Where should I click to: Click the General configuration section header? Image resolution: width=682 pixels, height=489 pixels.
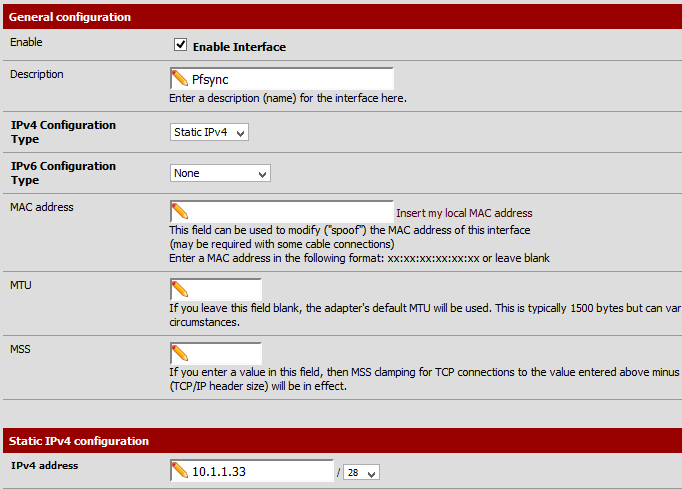coord(70,17)
